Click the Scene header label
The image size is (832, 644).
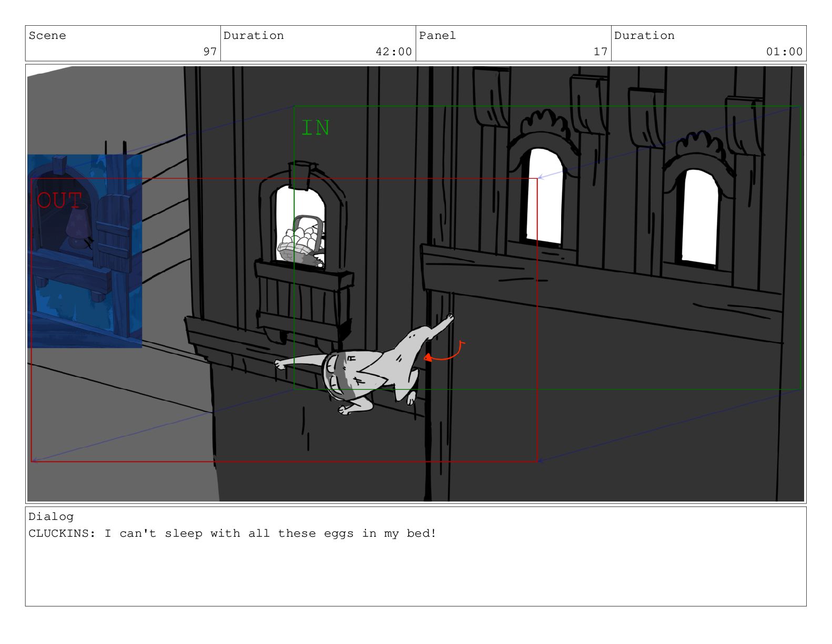pos(47,36)
